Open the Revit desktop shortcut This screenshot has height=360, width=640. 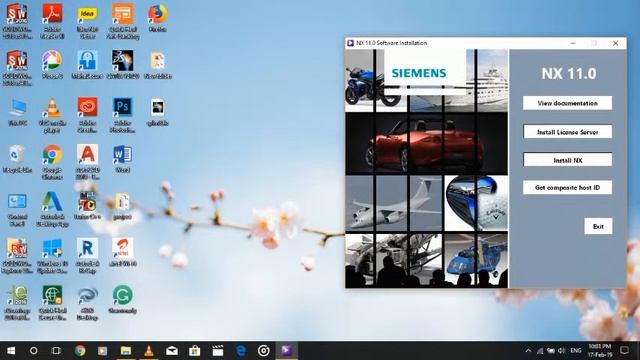(x=87, y=256)
